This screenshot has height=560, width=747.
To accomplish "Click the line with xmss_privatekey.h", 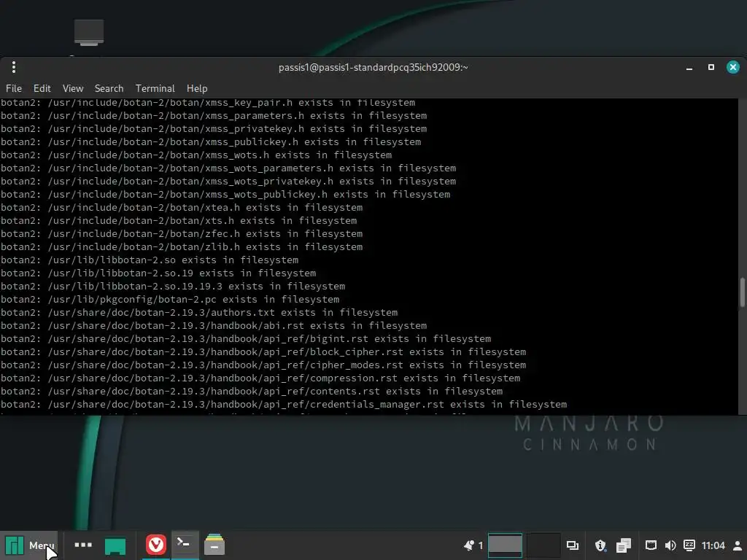I will pyautogui.click(x=214, y=129).
